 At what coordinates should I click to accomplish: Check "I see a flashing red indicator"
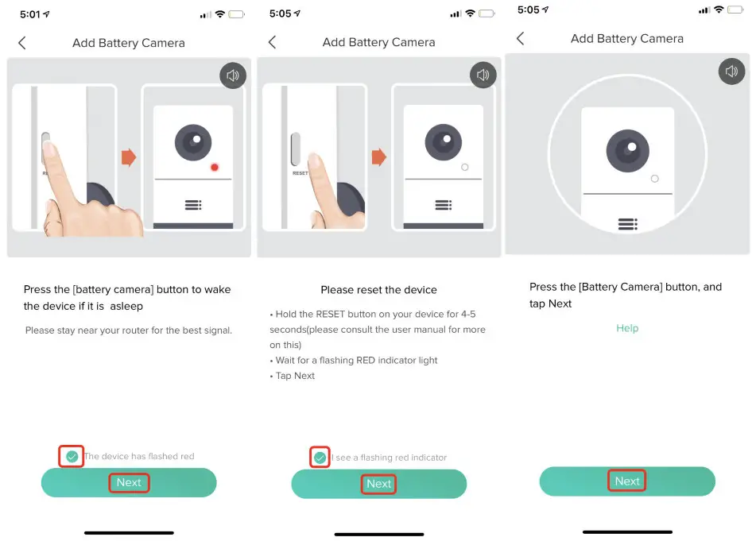320,458
